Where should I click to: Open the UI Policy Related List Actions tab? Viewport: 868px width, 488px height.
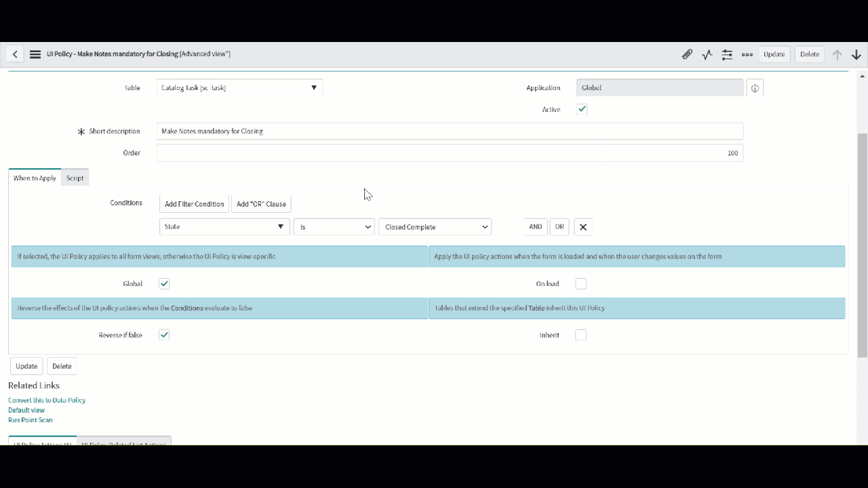click(123, 445)
